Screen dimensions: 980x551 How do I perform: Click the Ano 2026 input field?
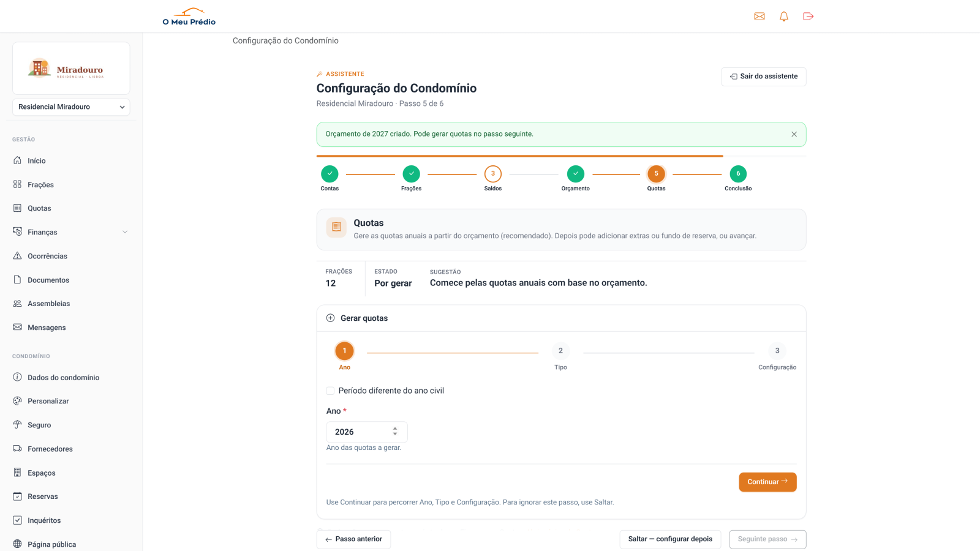pyautogui.click(x=367, y=432)
